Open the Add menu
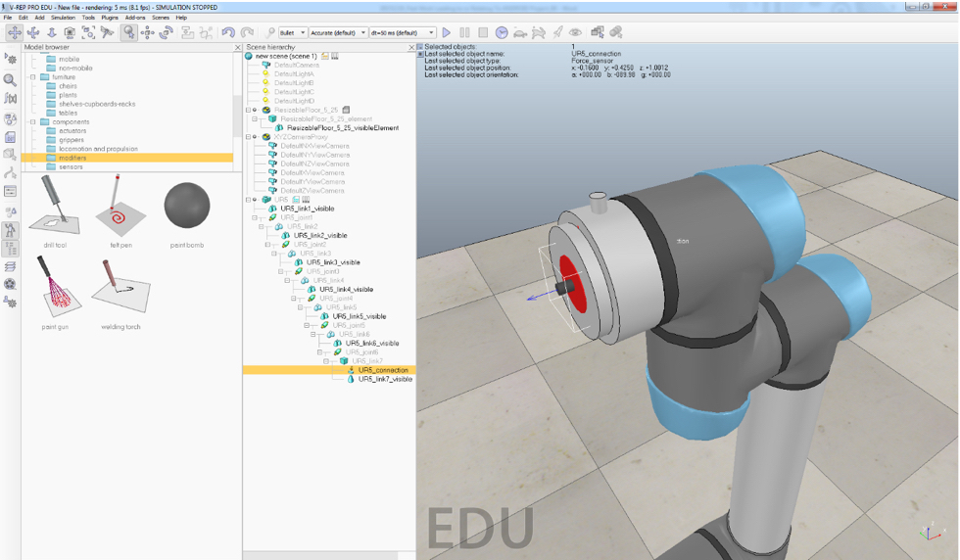960x560 pixels. pyautogui.click(x=39, y=18)
